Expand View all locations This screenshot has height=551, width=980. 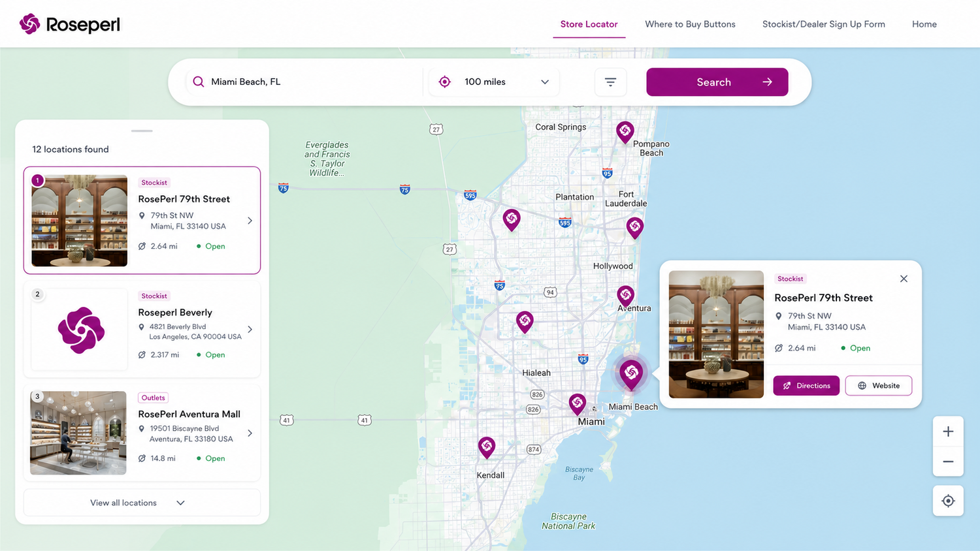[142, 503]
